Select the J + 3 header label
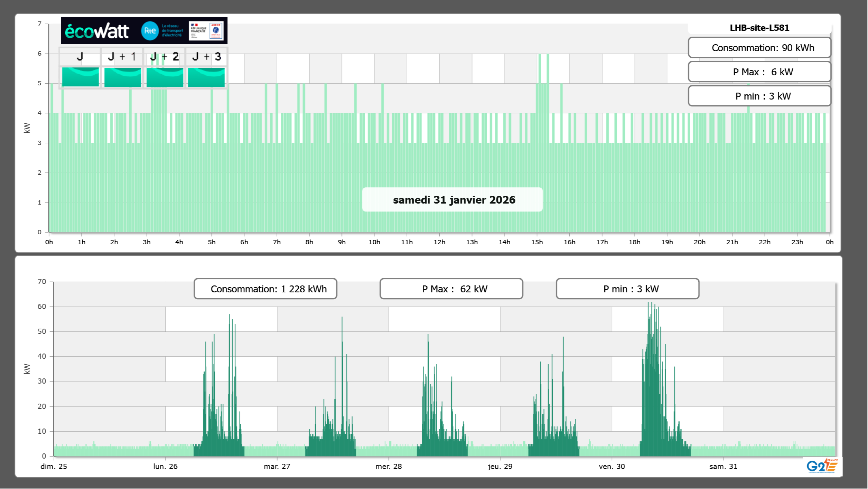The height and width of the screenshot is (489, 868). click(206, 57)
